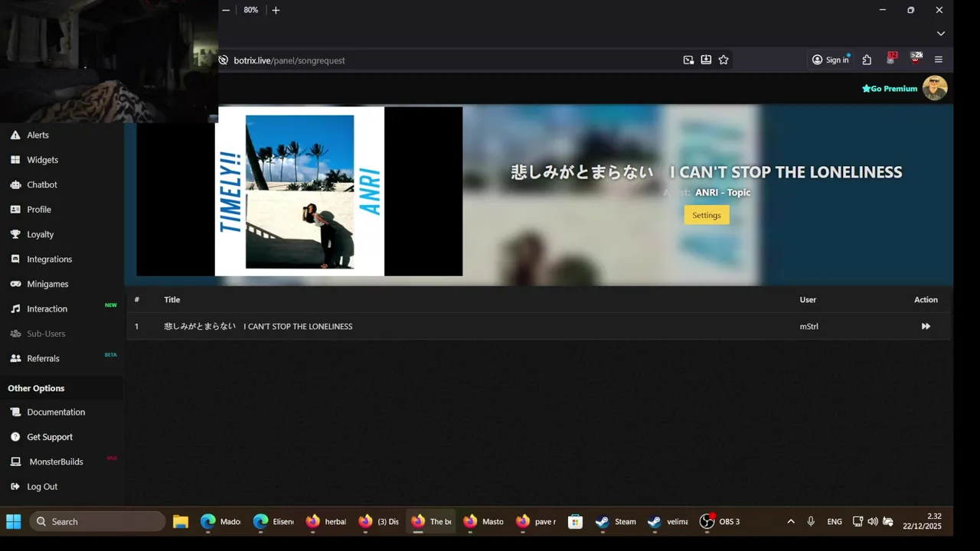The image size is (980, 551).
Task: Click the browser zoom out minus button
Action: point(226,10)
